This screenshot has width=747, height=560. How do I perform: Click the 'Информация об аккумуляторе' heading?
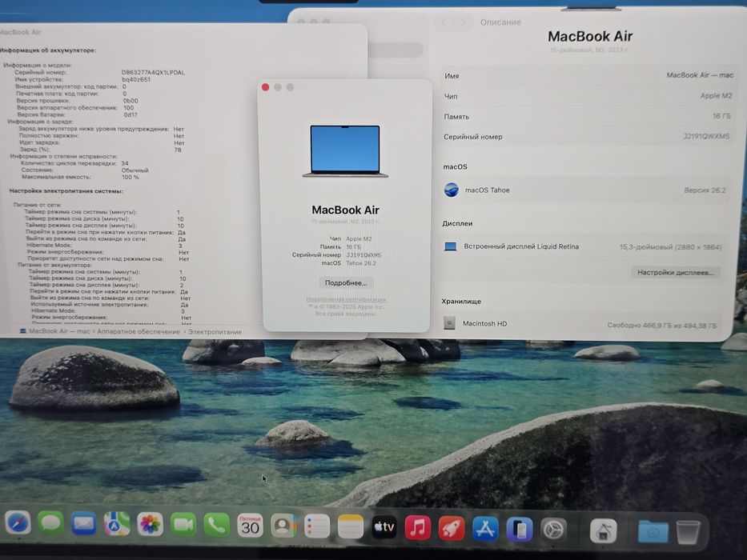tap(48, 50)
